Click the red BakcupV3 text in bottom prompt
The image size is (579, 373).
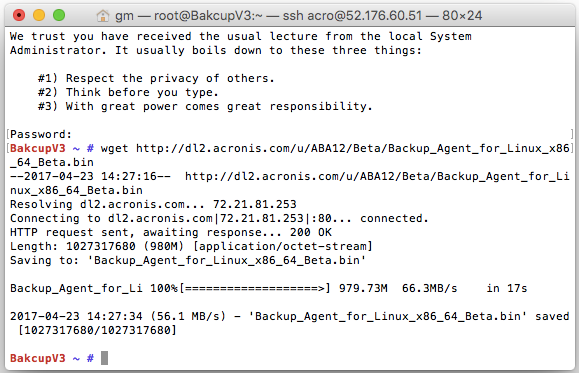[37, 358]
